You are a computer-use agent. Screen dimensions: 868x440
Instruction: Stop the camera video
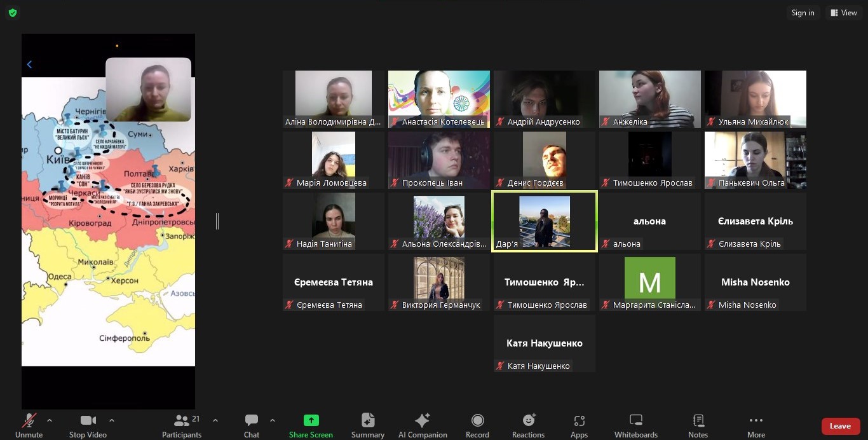pos(88,425)
